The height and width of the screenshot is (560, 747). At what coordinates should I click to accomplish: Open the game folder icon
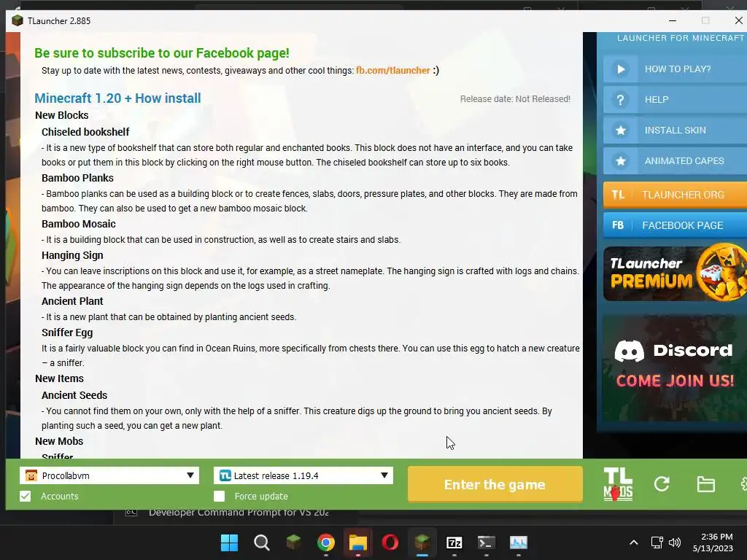[705, 484]
